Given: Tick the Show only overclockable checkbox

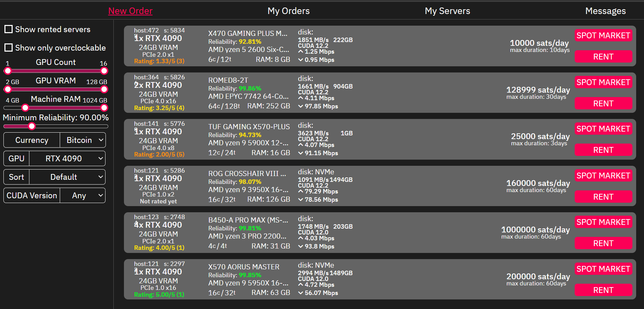Looking at the screenshot, I should tap(9, 48).
